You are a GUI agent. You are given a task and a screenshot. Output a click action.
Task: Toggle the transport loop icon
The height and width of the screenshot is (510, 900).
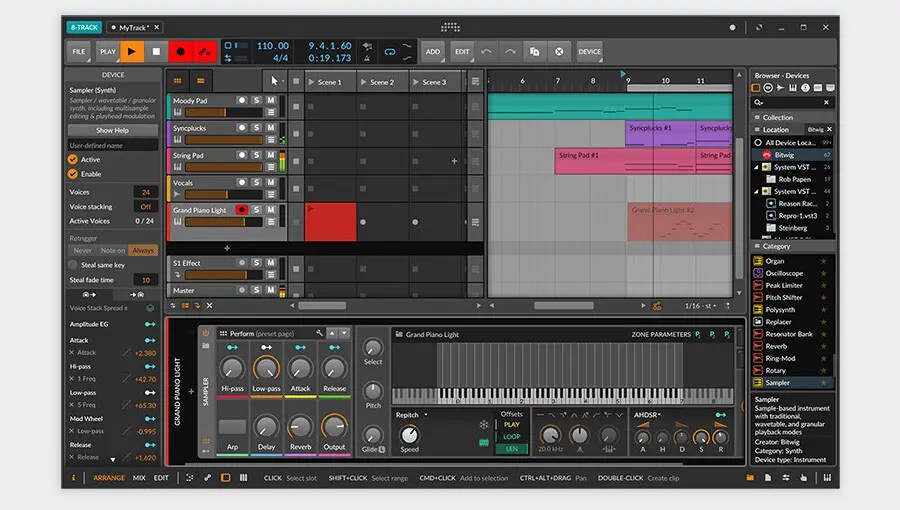(x=390, y=52)
